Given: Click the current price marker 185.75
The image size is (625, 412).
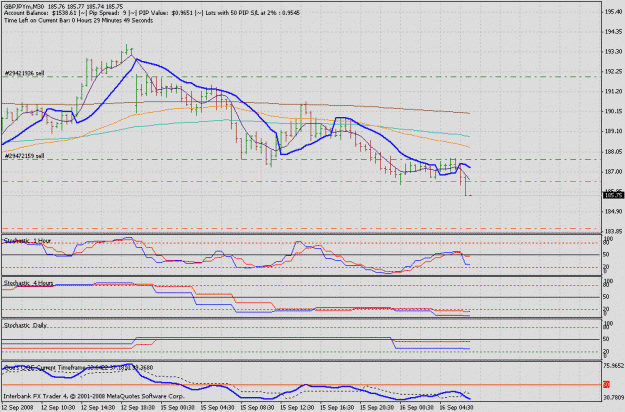Looking at the screenshot, I should click(x=614, y=195).
